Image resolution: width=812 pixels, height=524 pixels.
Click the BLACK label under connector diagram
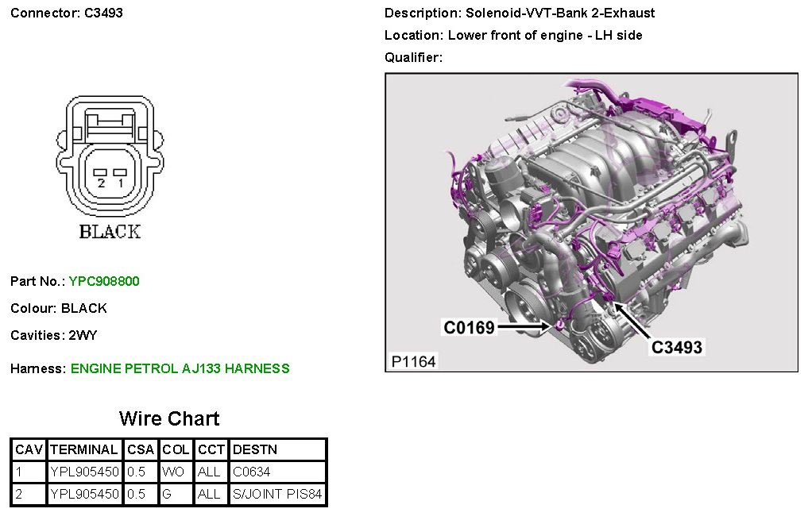[110, 232]
